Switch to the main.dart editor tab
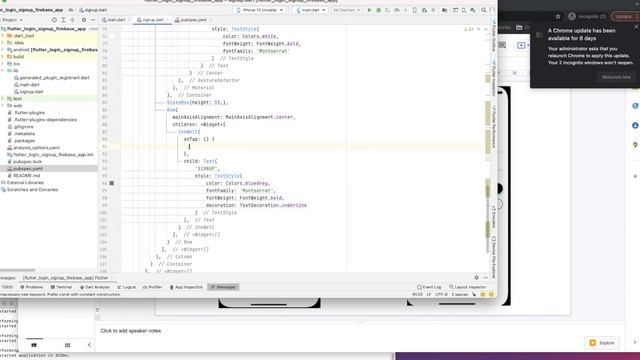Image resolution: width=640 pixels, height=360 pixels. pyautogui.click(x=116, y=20)
